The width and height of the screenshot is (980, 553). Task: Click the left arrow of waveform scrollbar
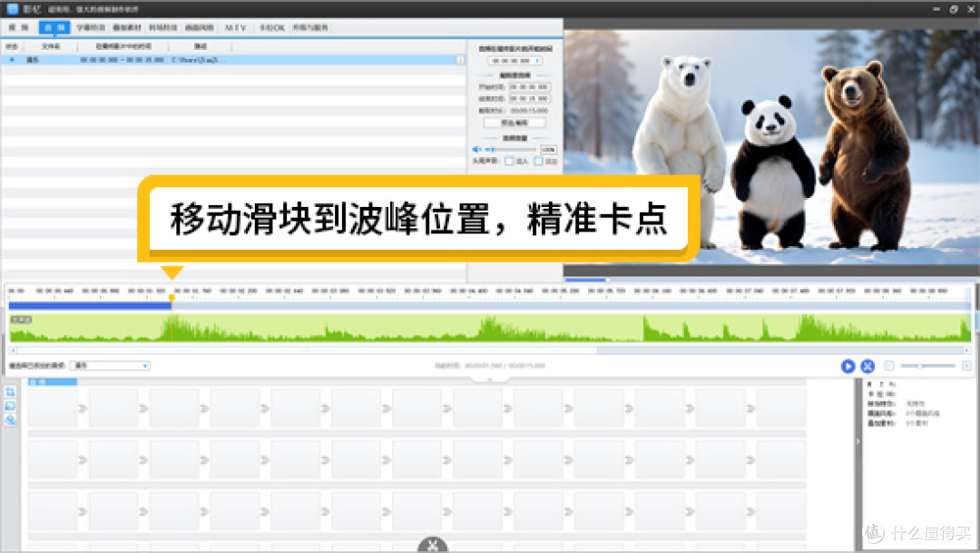pyautogui.click(x=13, y=351)
